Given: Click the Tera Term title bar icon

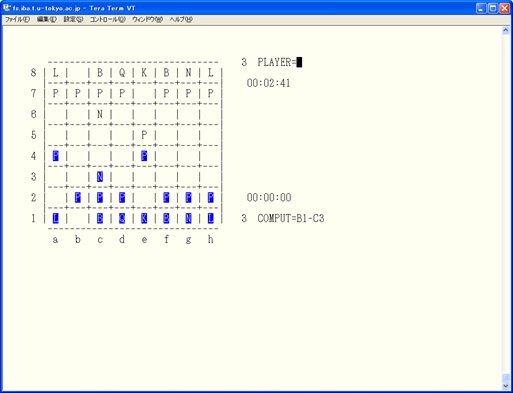Looking at the screenshot, I should tap(6, 8).
